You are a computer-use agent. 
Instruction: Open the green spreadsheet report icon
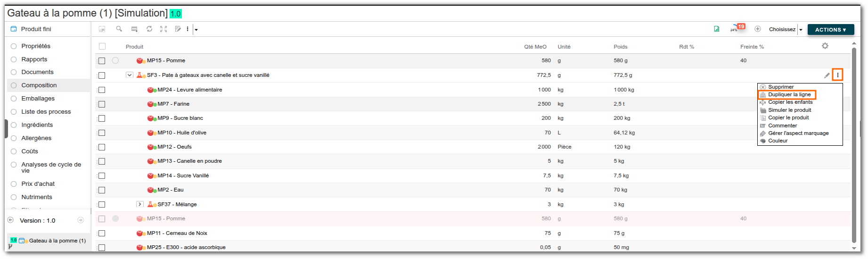coord(717,29)
